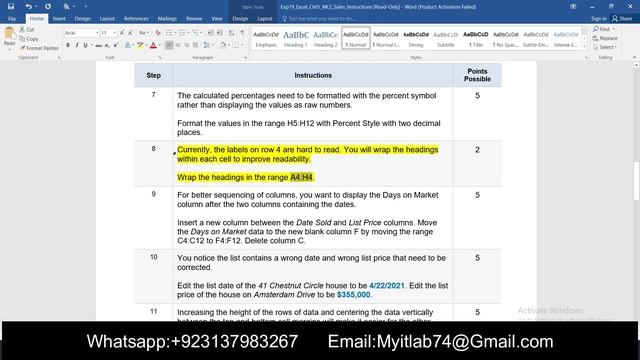Apply the Subtitle style
The height and width of the screenshot is (360, 640).
pyautogui.click(x=445, y=39)
